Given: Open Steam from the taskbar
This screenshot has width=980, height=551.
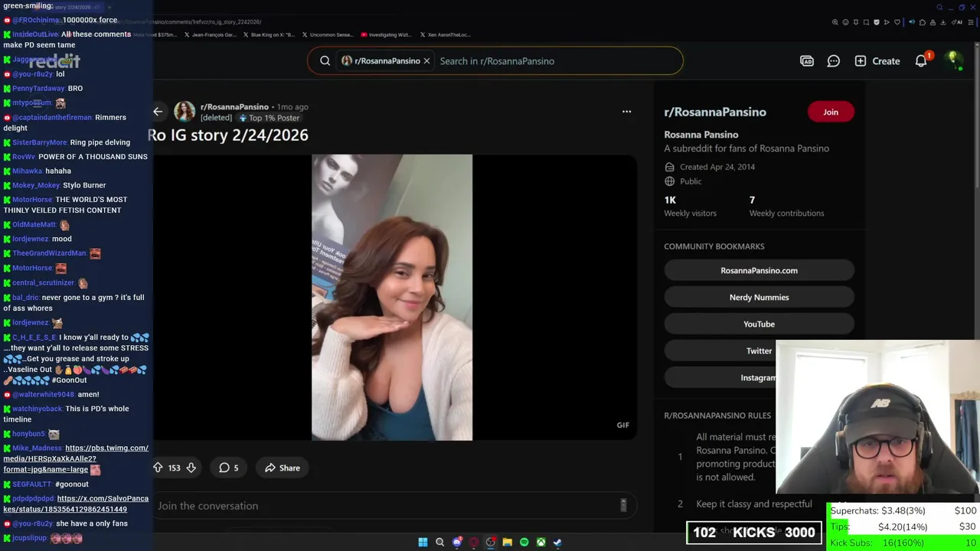Looking at the screenshot, I should [x=557, y=543].
